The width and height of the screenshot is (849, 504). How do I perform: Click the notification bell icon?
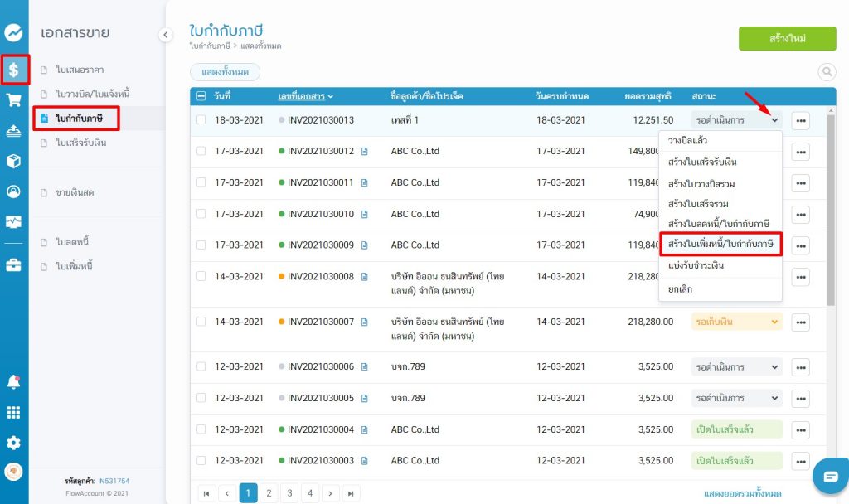[x=13, y=382]
